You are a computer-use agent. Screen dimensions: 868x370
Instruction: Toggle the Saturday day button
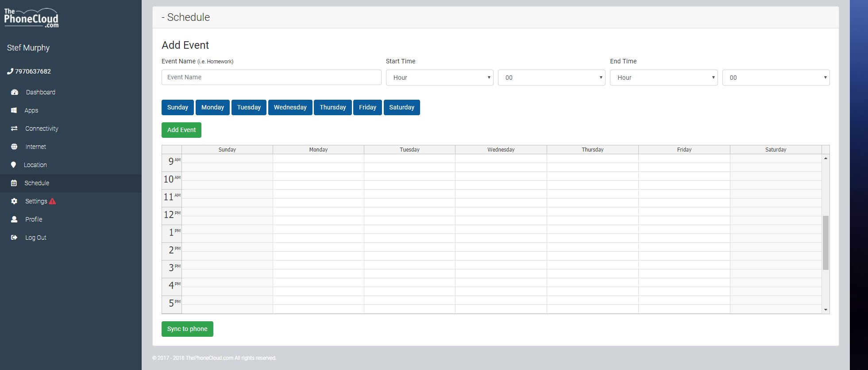[401, 107]
